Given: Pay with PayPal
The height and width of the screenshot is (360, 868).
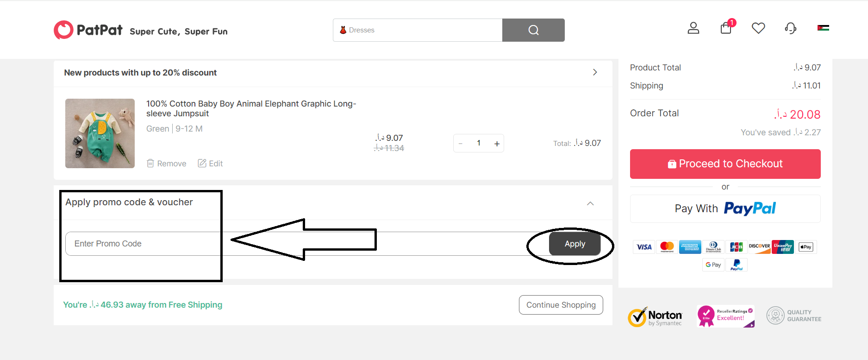Looking at the screenshot, I should tap(725, 208).
